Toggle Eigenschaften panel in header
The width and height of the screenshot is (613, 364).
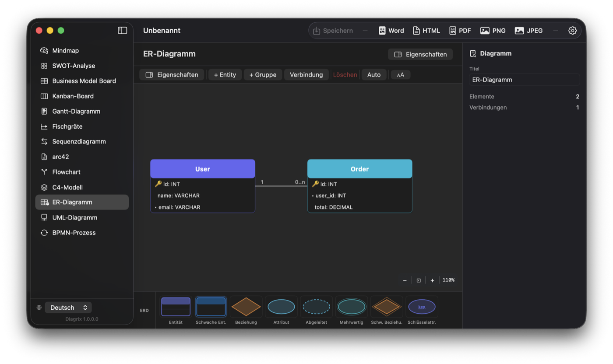click(420, 54)
